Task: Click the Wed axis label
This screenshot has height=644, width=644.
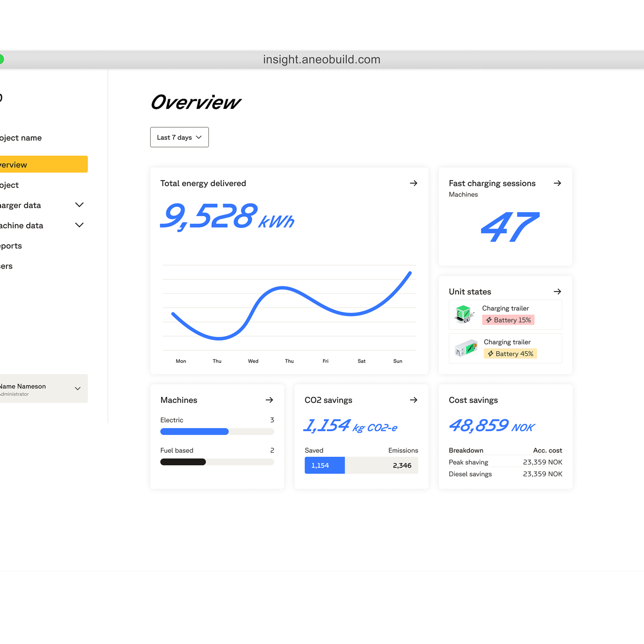Action: tap(253, 361)
